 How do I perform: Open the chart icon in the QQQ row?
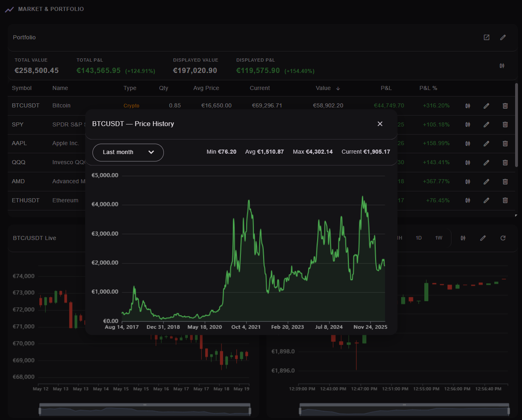[x=468, y=162]
